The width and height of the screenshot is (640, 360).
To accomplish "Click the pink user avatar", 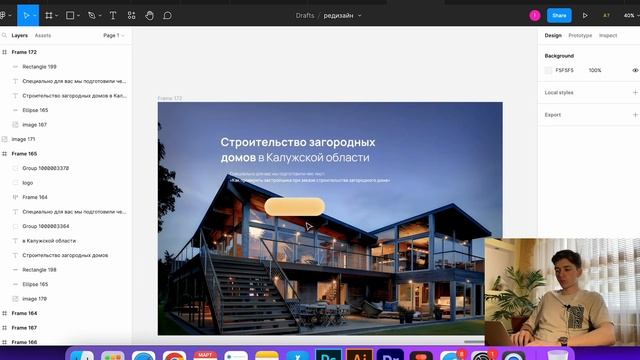I will 535,16.
